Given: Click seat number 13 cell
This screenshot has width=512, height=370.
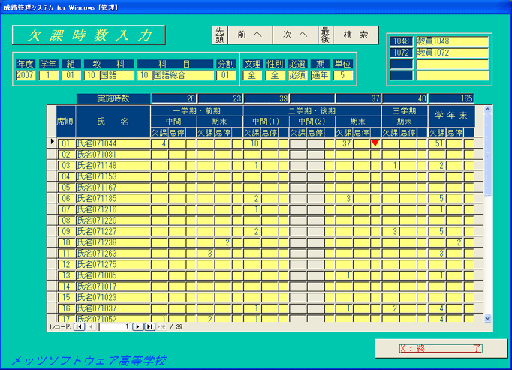Looking at the screenshot, I should pyautogui.click(x=66, y=276).
